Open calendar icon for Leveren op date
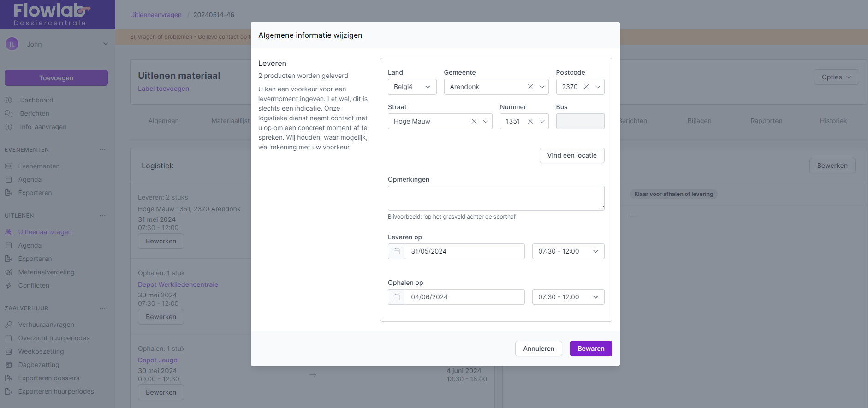Viewport: 868px width, 408px height. pos(397,251)
